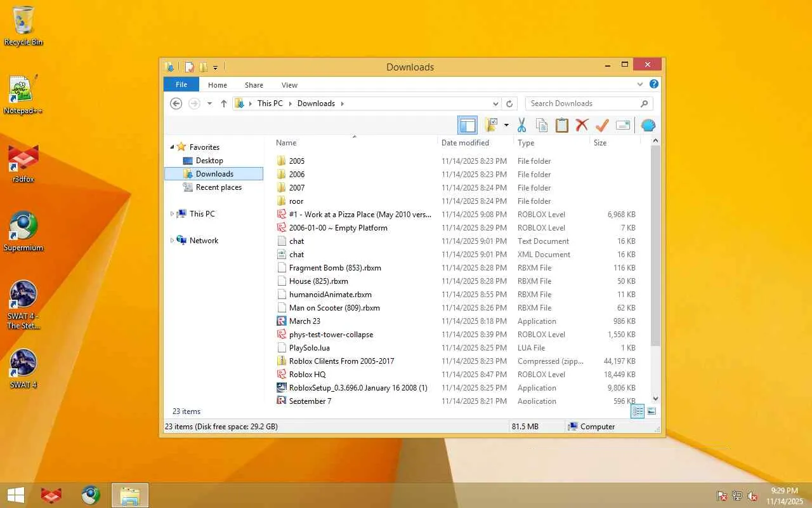The image size is (812, 508).
Task: Click the Cut scissors icon
Action: [x=521, y=125]
